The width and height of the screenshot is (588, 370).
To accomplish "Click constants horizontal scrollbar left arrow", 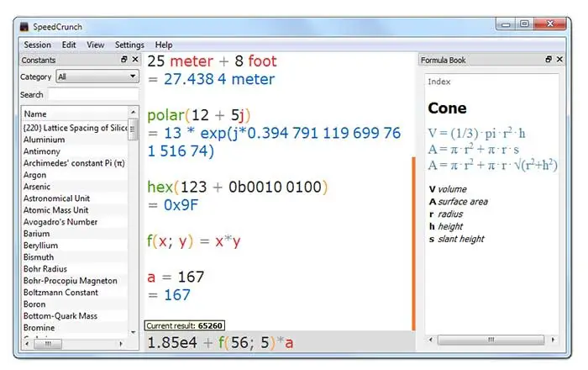I will (27, 344).
